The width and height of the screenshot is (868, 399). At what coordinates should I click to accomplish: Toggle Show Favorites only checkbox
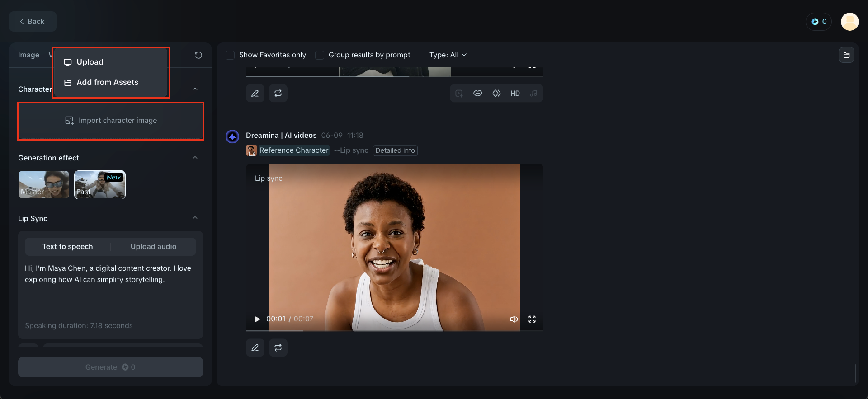tap(230, 55)
